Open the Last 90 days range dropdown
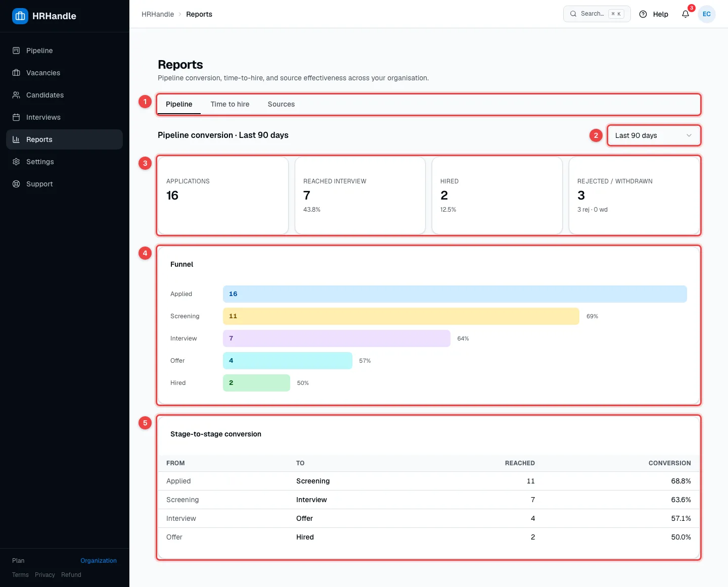728x587 pixels. coord(654,135)
